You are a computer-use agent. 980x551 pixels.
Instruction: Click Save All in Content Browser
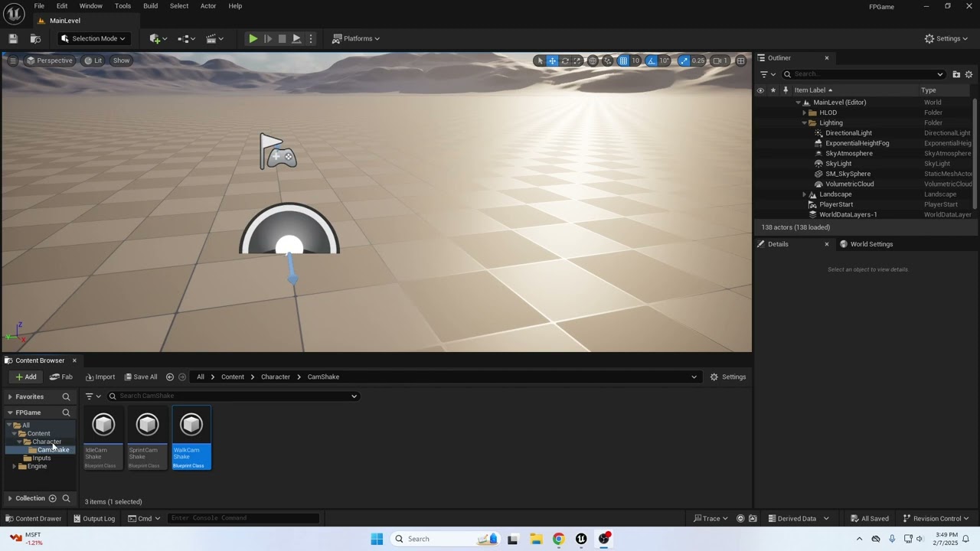141,377
